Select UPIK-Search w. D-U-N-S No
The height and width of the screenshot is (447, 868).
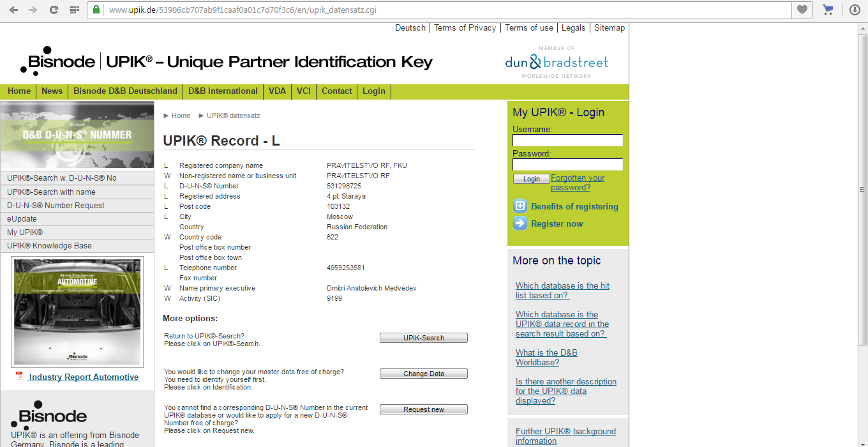(x=77, y=178)
